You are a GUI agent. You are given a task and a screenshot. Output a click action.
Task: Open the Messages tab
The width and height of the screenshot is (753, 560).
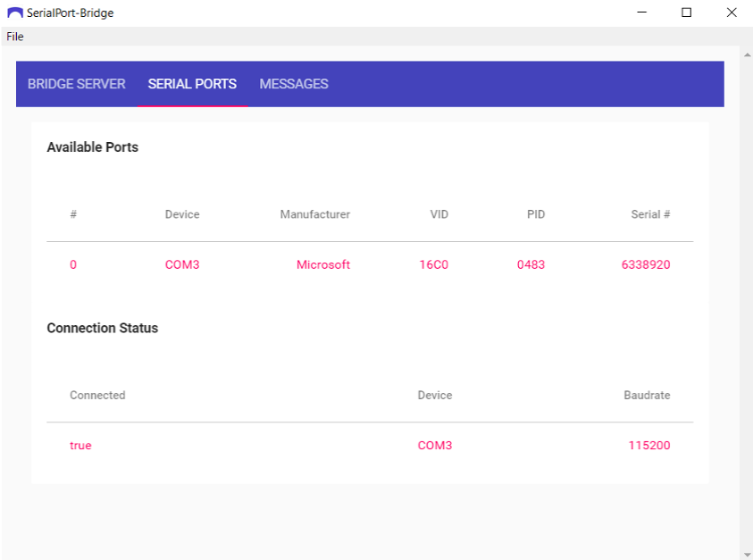294,84
